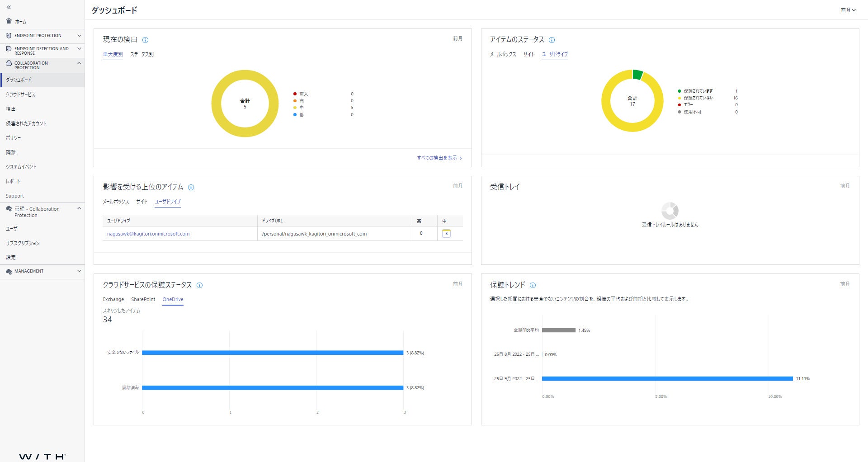Click the info icon next to 影響を受ける上位のアイテム
Viewport: 868px width, 462px height.
(x=191, y=187)
